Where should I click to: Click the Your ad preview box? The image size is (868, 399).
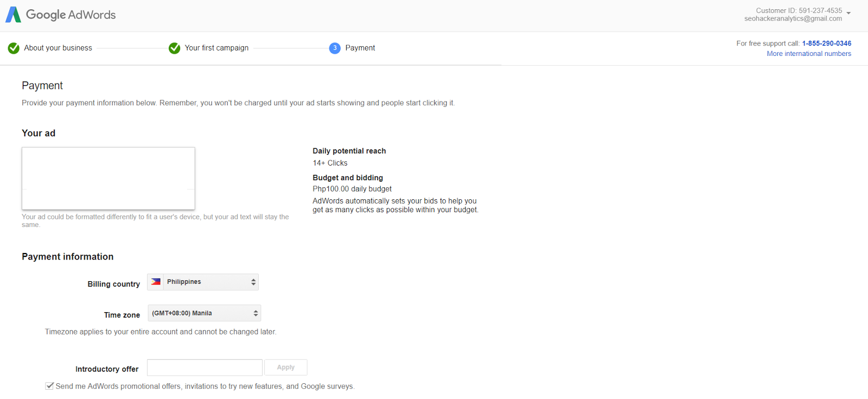pyautogui.click(x=108, y=178)
